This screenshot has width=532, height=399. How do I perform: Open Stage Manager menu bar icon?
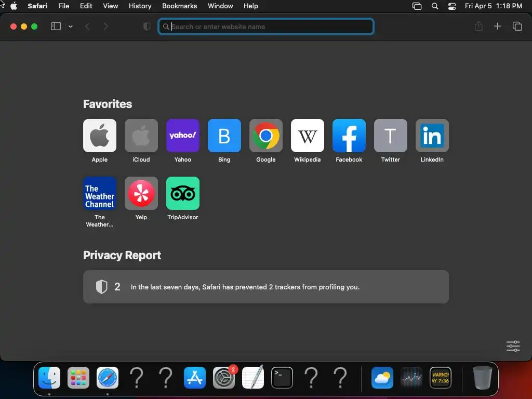pyautogui.click(x=417, y=6)
